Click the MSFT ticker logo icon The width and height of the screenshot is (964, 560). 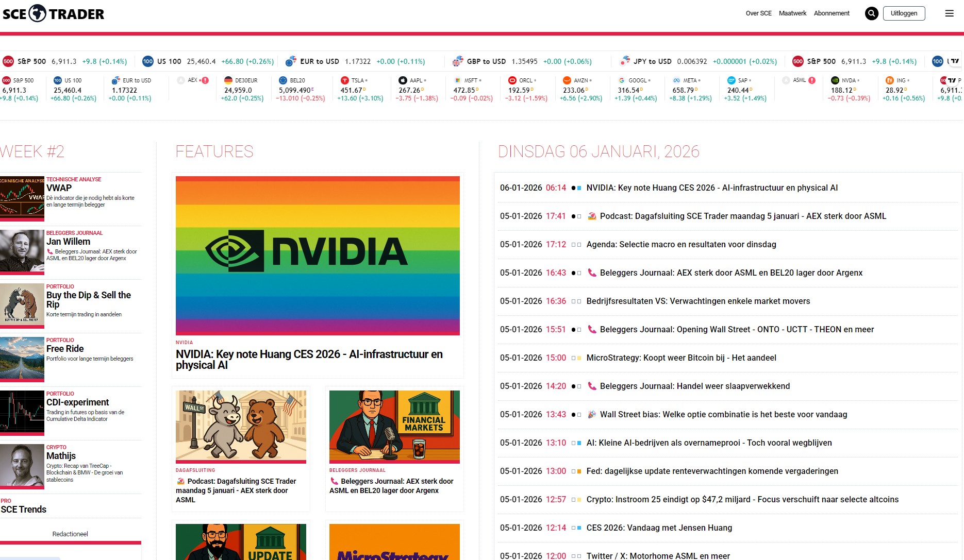point(458,80)
